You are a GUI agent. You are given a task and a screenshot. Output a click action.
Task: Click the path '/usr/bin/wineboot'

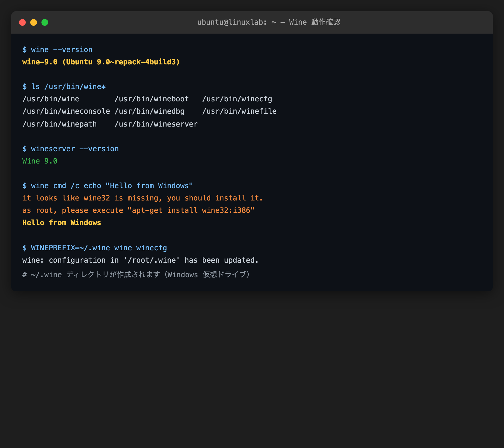[x=152, y=99]
